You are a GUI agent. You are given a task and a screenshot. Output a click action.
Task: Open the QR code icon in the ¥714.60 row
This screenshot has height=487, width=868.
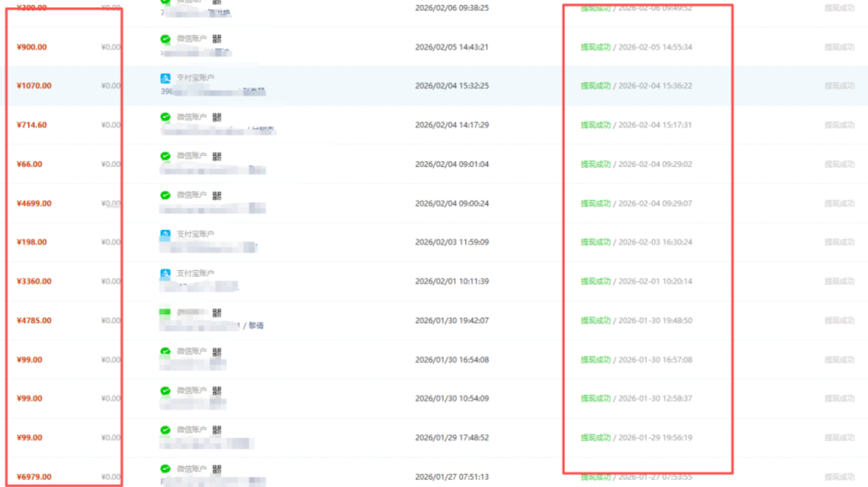217,117
